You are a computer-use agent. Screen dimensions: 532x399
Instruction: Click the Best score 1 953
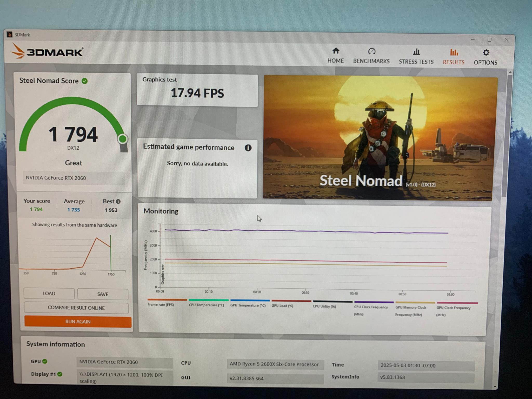111,210
